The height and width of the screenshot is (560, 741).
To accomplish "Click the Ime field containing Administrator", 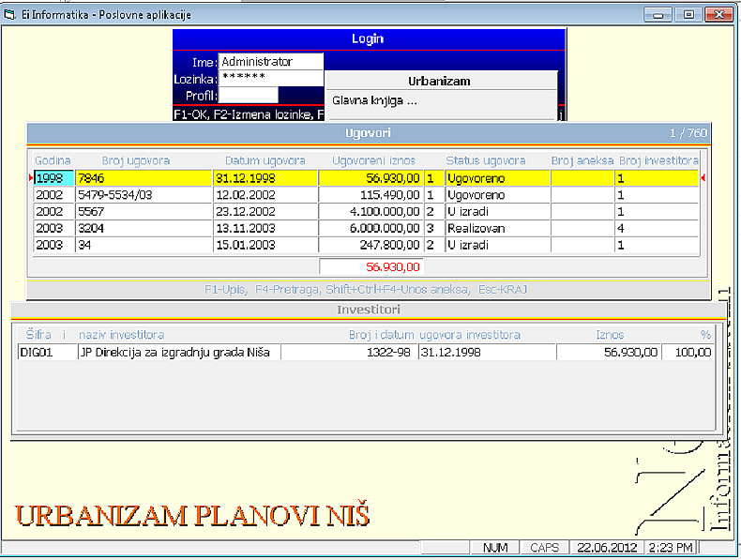I will click(x=270, y=62).
